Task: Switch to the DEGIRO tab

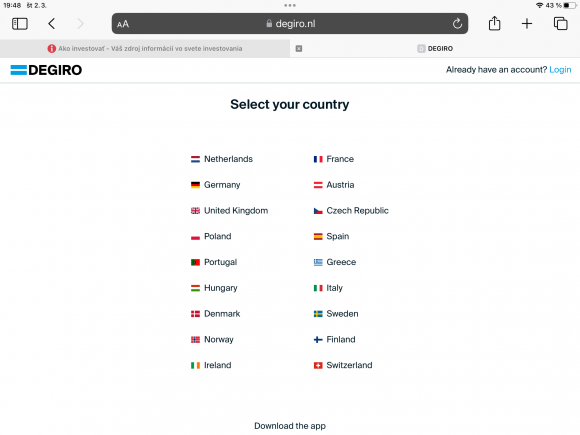Action: tap(435, 48)
